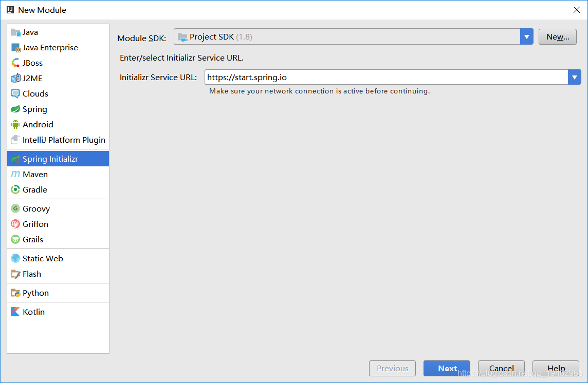Choose the IntelliJ Platform Plugin entry
This screenshot has width=588, height=383.
pos(58,140)
